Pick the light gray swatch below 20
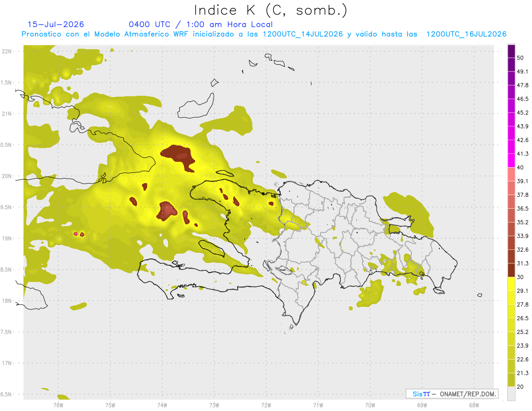Image resolution: width=532 pixels, height=411 pixels. pos(511,393)
